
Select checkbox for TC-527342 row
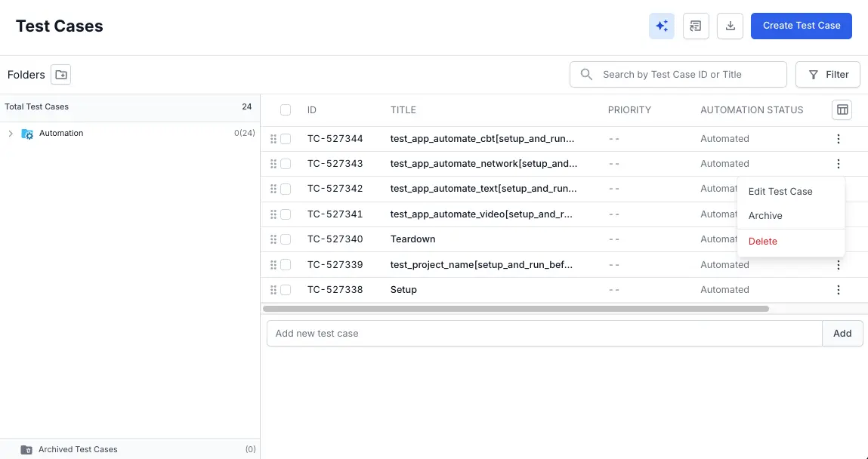coord(286,189)
